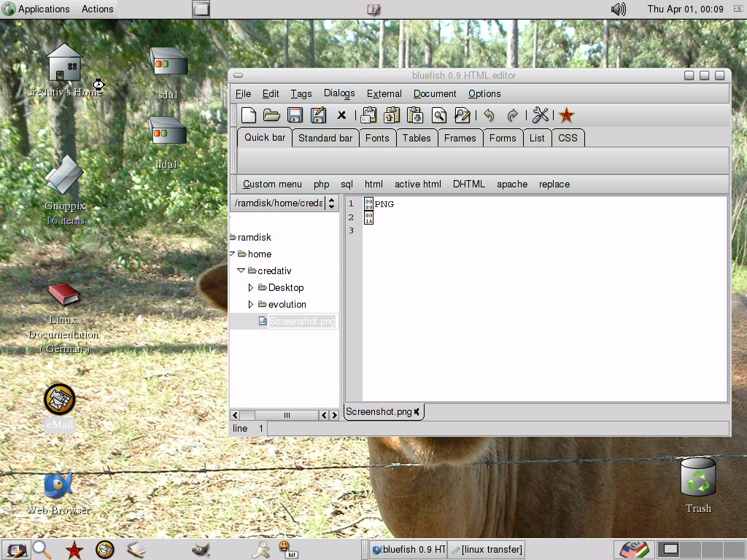Screen dimensions: 747x560
Task: Open the directory path dropdown in file browser
Action: click(331, 203)
